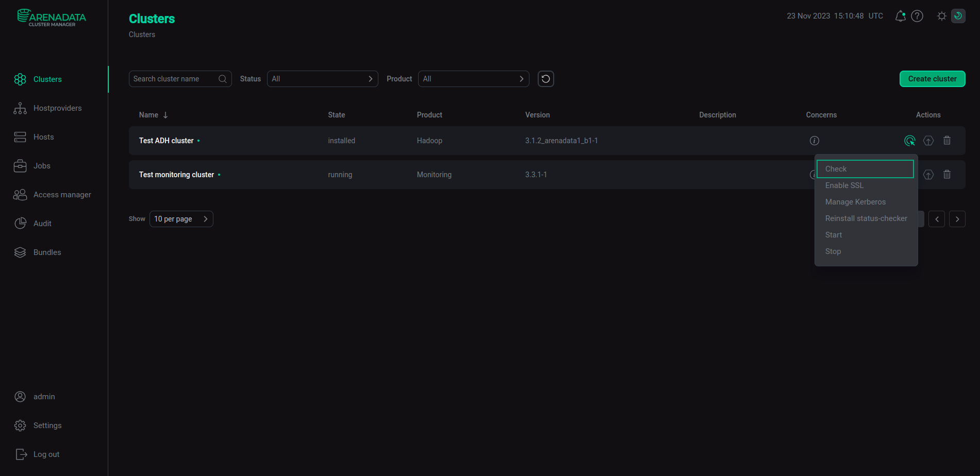Click the State column header

pyautogui.click(x=337, y=115)
